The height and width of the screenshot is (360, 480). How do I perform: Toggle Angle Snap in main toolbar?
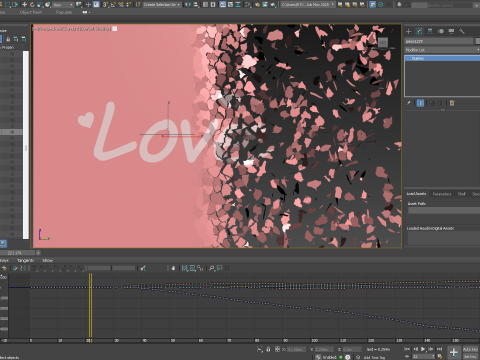[113, 4]
